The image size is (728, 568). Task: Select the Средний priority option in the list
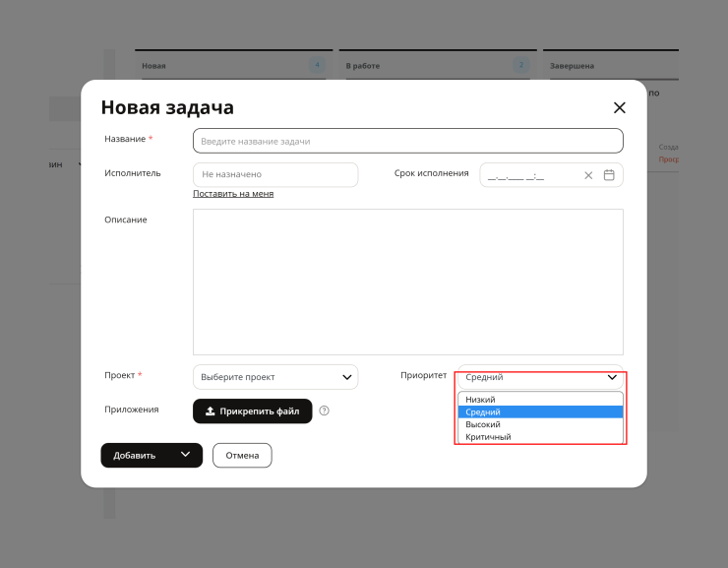pyautogui.click(x=540, y=411)
